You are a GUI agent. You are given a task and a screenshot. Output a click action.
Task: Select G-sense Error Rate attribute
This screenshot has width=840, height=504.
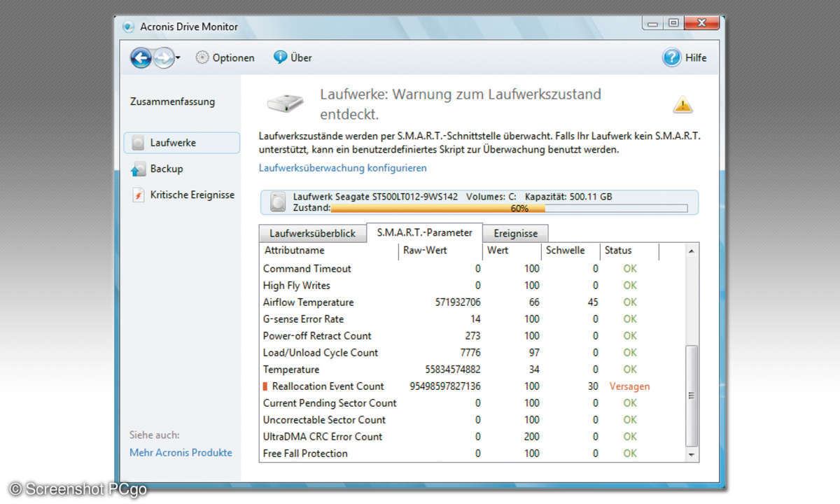click(303, 319)
